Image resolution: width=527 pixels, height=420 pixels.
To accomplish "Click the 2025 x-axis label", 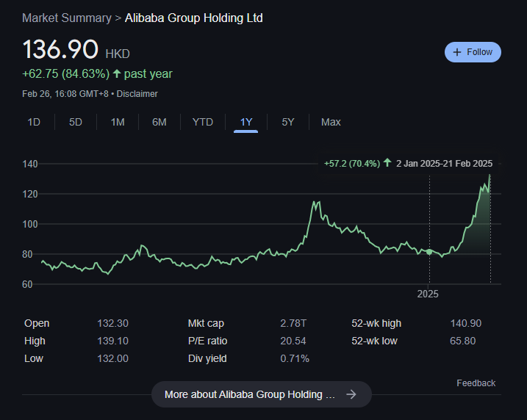I will click(428, 294).
